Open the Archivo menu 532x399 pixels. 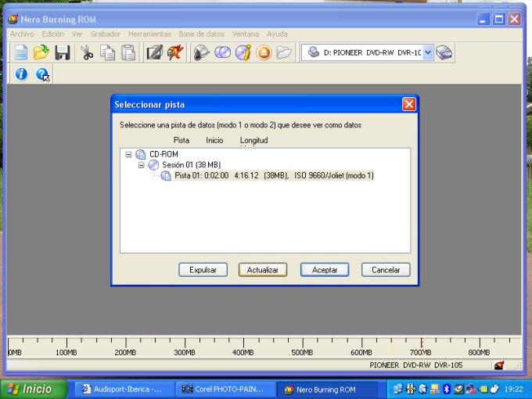22,34
